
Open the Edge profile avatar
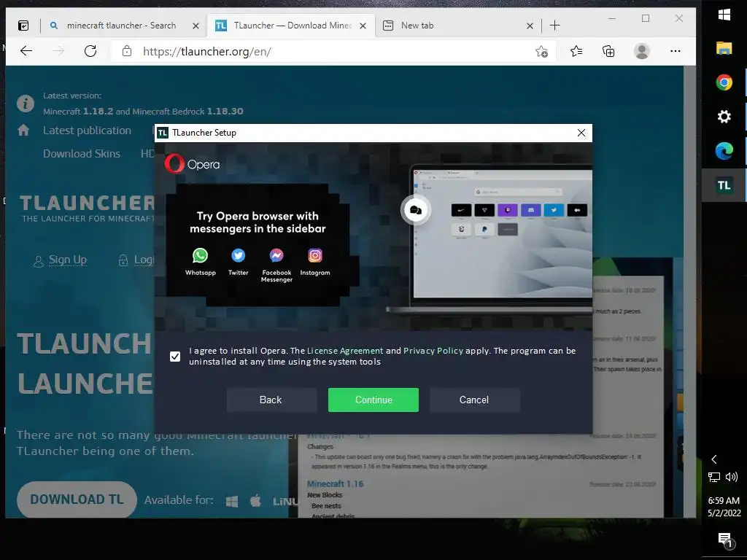point(642,51)
